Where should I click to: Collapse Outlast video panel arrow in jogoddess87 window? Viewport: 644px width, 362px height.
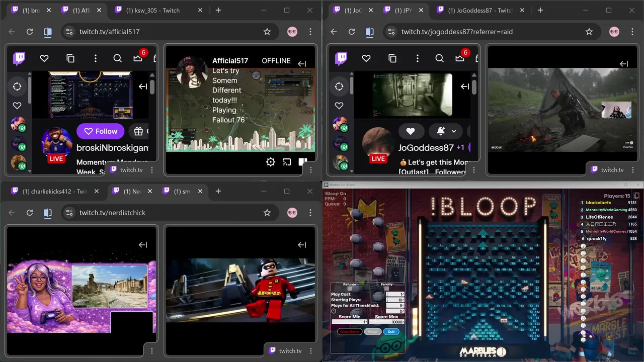(465, 86)
